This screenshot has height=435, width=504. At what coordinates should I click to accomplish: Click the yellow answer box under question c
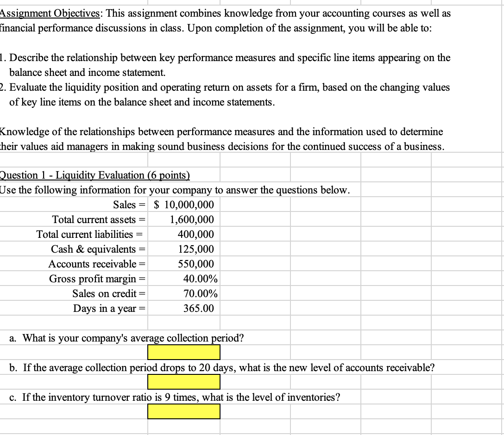[183, 412]
